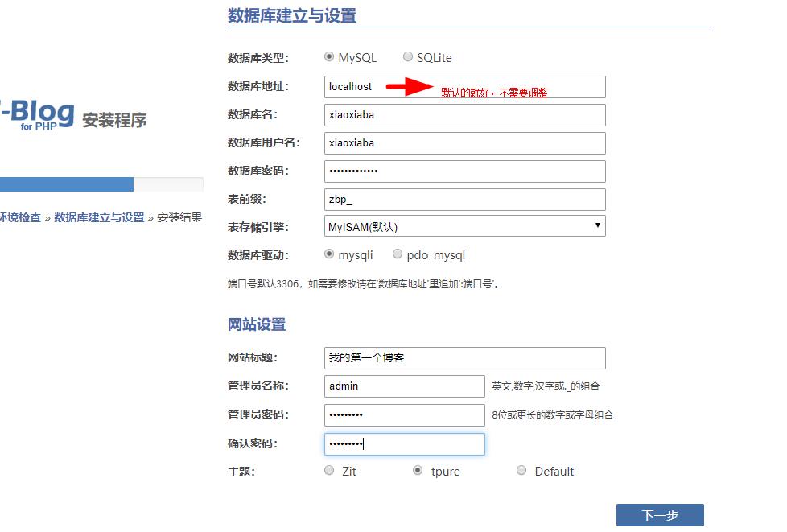Expand the MyISAM engine selection list
This screenshot has width=787, height=532.
pyautogui.click(x=596, y=226)
